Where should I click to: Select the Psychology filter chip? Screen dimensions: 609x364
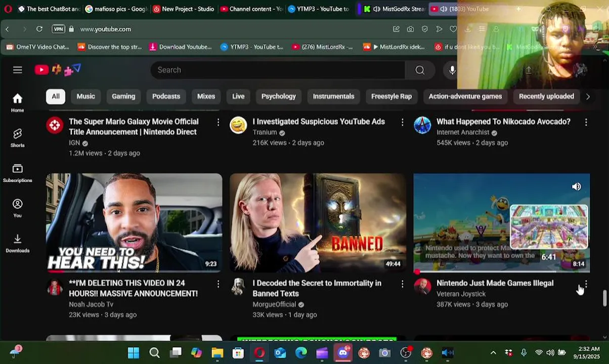coord(278,96)
